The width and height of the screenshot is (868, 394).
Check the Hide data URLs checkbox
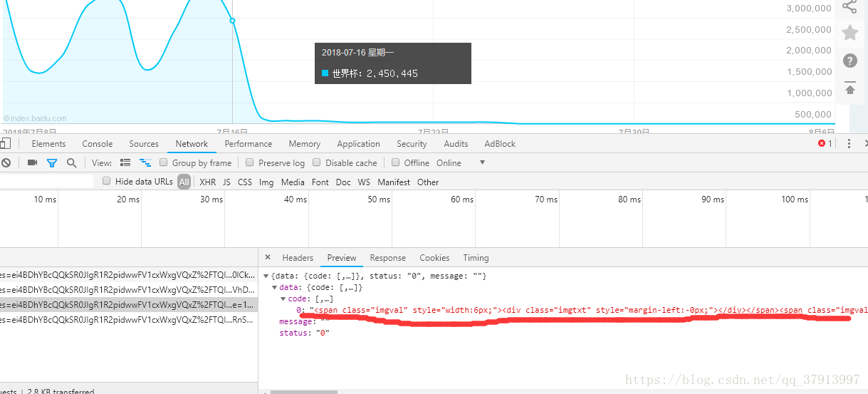tap(107, 182)
